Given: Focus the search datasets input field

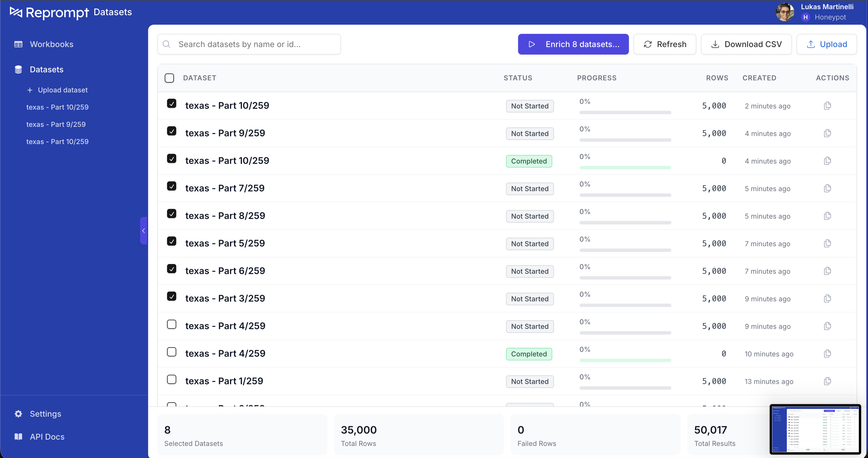Looking at the screenshot, I should [249, 44].
